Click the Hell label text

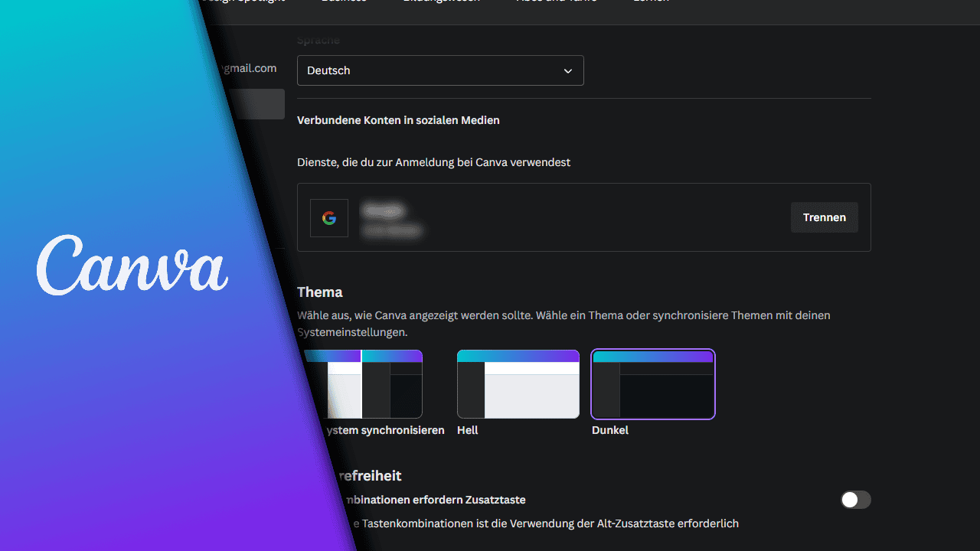(467, 430)
